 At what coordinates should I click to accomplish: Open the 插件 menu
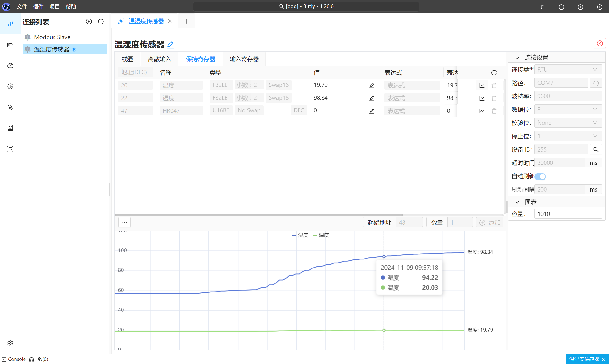[x=38, y=7]
